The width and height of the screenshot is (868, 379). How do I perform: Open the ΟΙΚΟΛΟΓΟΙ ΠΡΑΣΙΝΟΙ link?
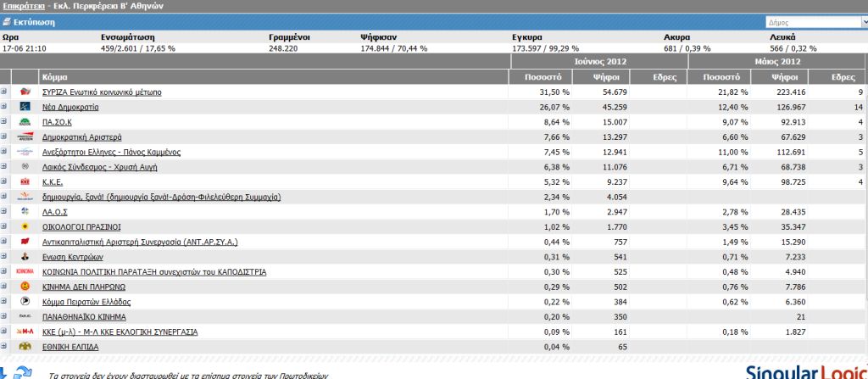click(x=81, y=226)
